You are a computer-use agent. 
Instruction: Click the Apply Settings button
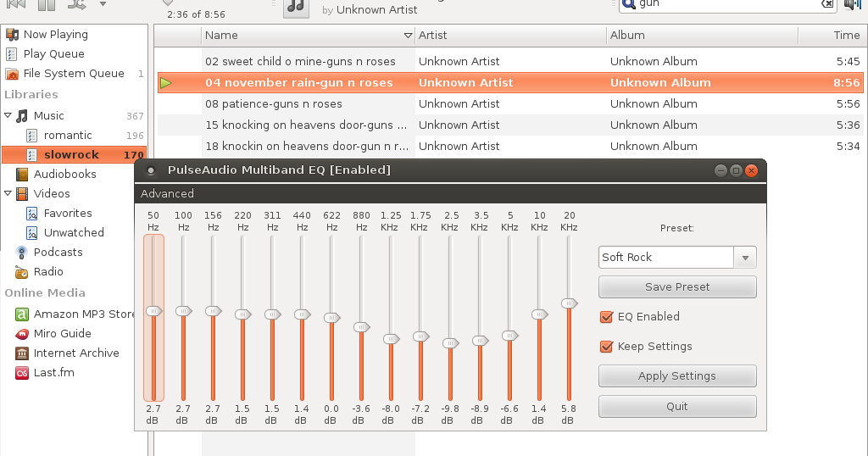click(x=677, y=375)
